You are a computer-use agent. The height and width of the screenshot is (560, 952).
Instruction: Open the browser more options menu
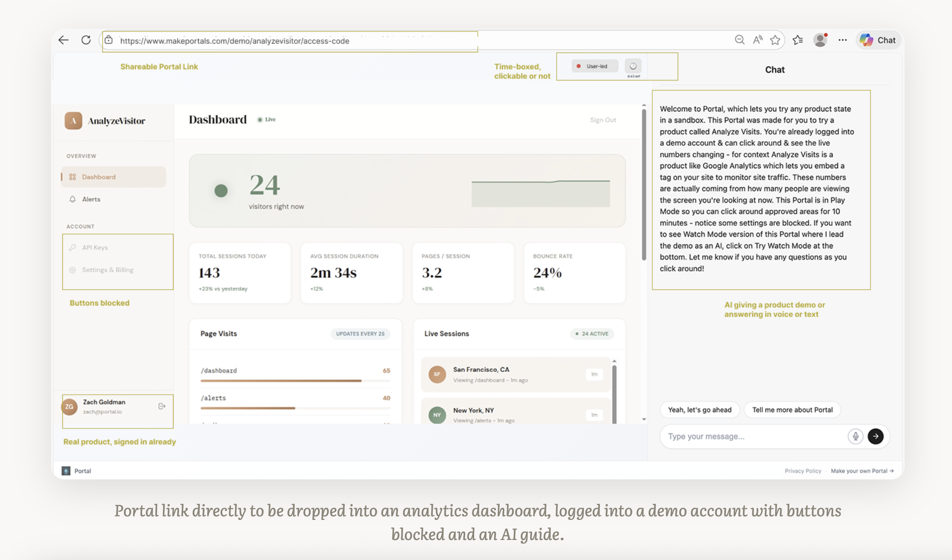tap(842, 40)
